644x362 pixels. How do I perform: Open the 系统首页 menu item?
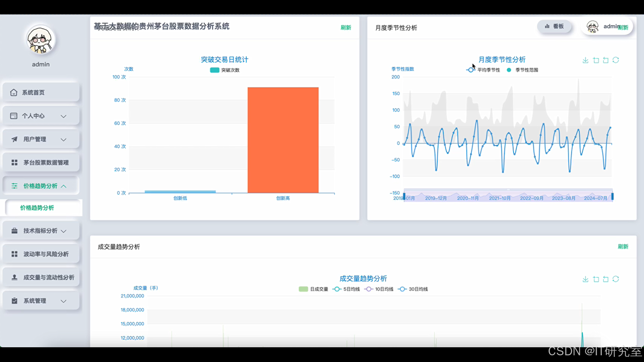coord(41,93)
